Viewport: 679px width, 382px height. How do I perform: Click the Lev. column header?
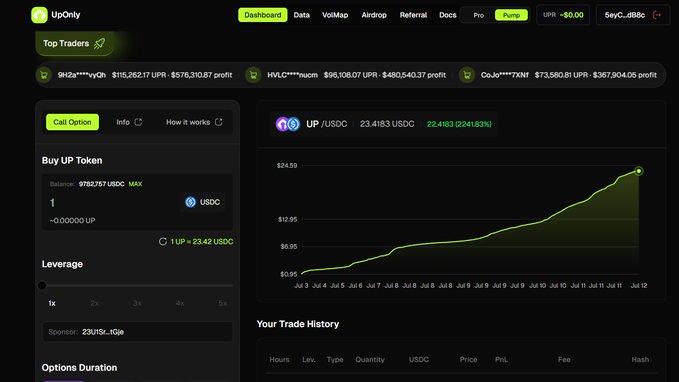[309, 359]
